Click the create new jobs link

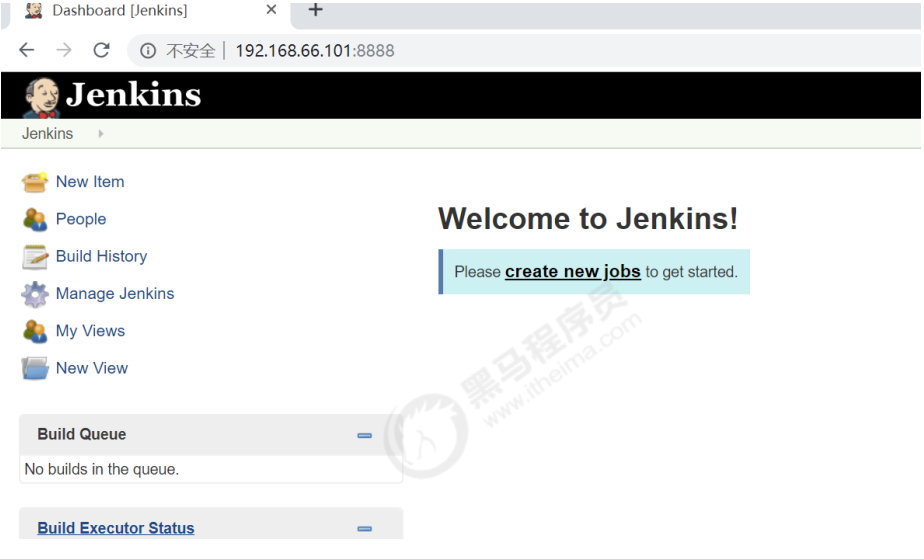[573, 272]
